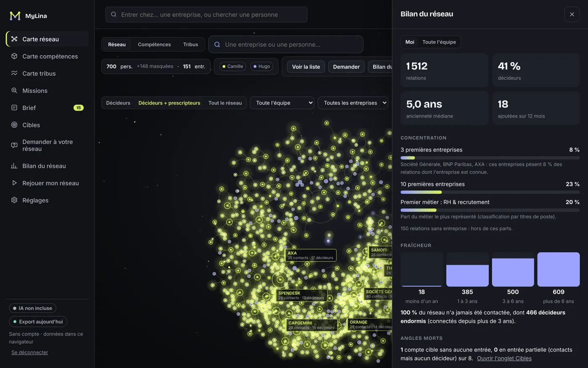Open the Toutes les entreprises dropdown

click(353, 103)
